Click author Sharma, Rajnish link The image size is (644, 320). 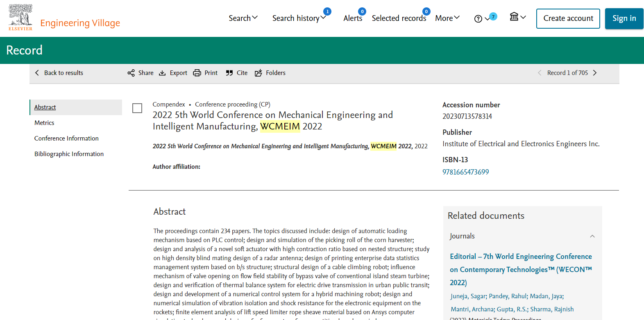(552, 309)
